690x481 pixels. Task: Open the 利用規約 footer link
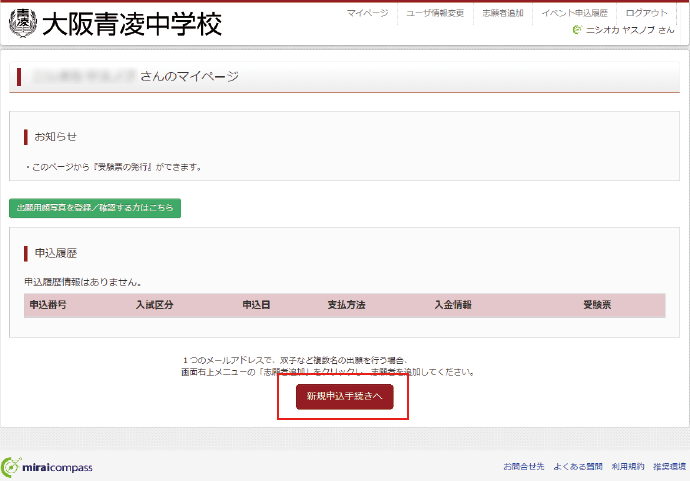coord(628,466)
